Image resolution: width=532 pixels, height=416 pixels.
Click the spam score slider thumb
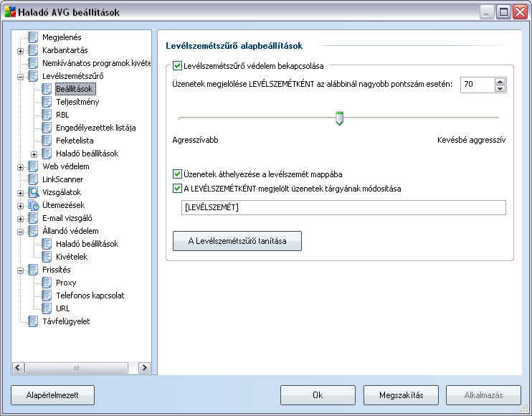click(x=339, y=118)
